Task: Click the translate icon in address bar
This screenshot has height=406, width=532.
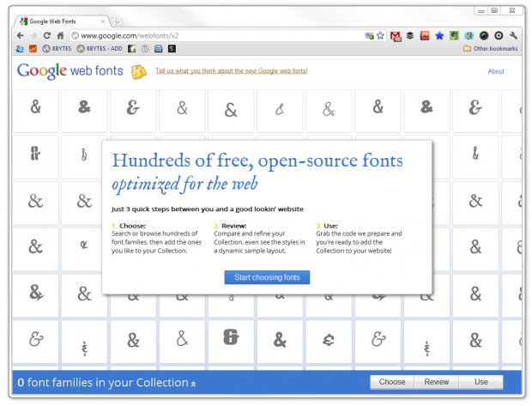Action: tap(369, 36)
